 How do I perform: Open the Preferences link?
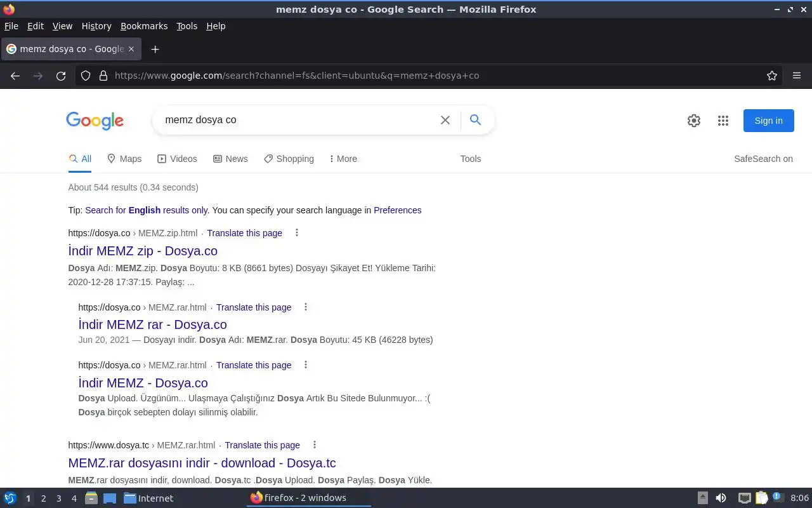(x=397, y=210)
